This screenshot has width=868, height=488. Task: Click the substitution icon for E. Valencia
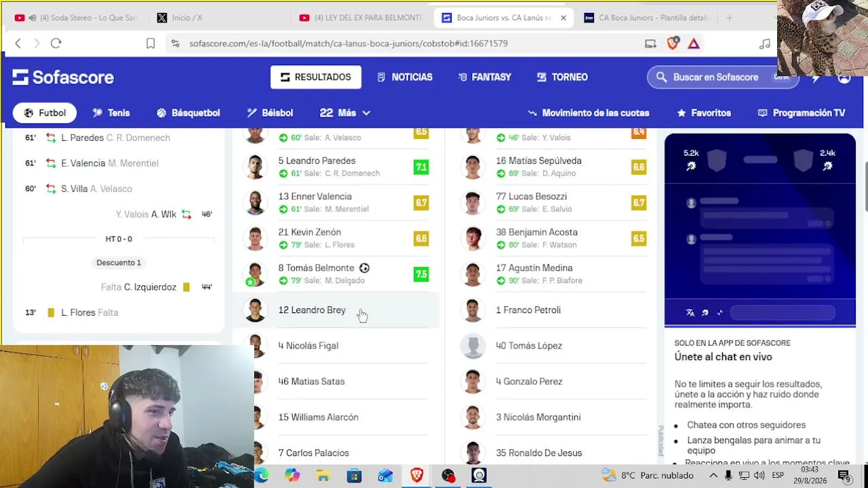51,163
